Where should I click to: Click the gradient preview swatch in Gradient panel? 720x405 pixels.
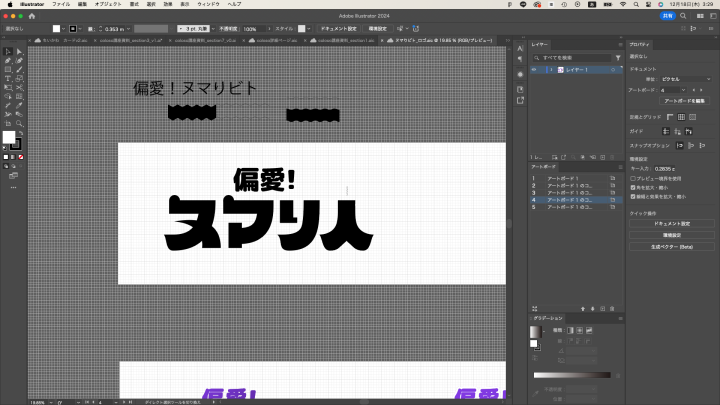(535, 332)
